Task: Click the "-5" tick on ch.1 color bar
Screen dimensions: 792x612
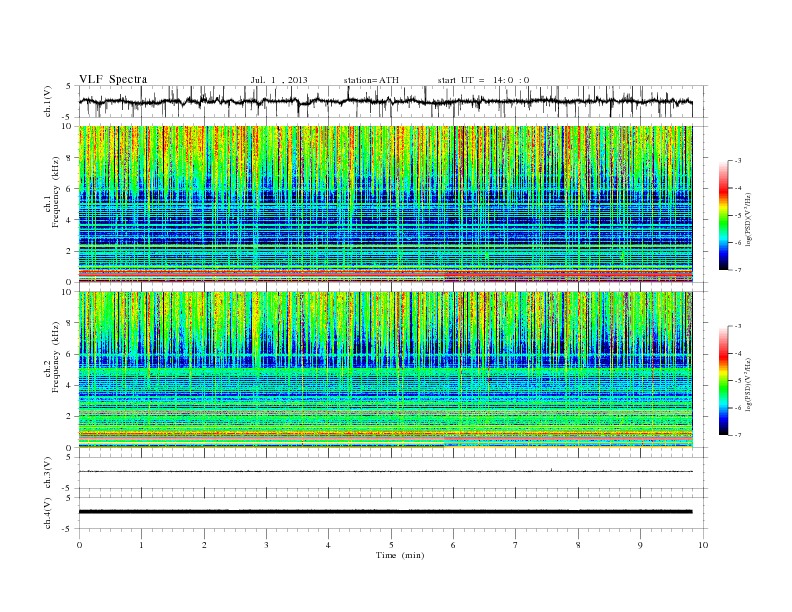Action: point(738,216)
